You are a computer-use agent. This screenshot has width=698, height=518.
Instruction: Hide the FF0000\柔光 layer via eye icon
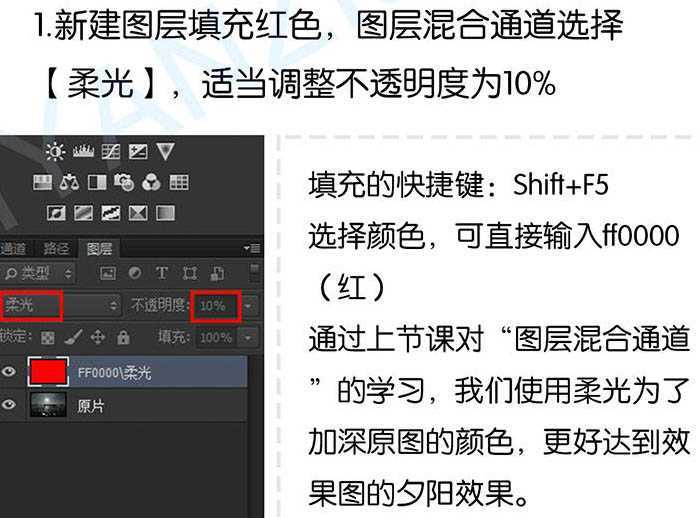tap(9, 371)
